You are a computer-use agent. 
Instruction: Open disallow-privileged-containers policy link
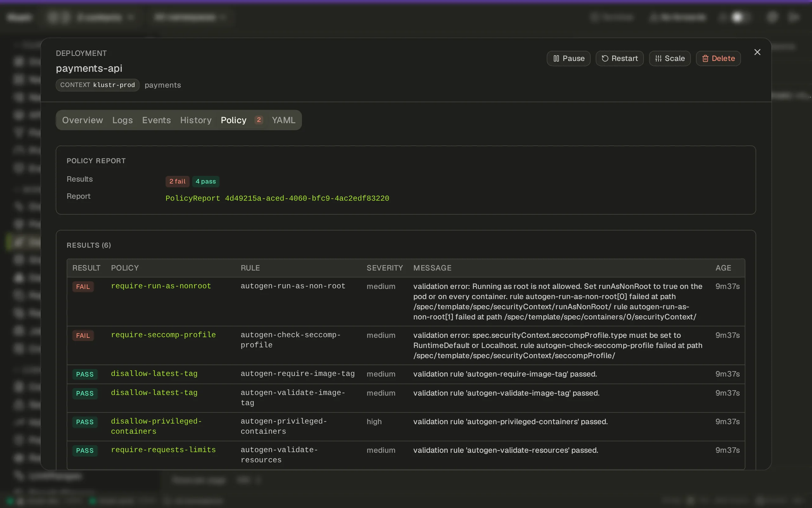(156, 426)
